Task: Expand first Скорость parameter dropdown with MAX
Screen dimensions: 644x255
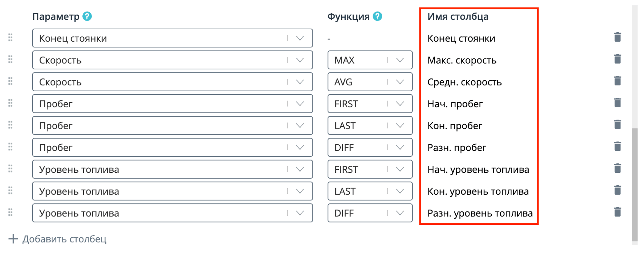Action: pos(173,60)
